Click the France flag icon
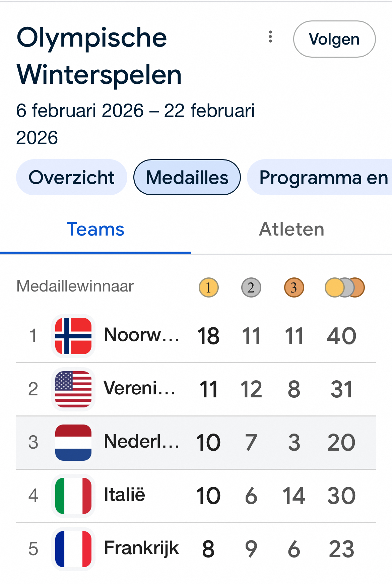Image resolution: width=392 pixels, height=584 pixels. [x=73, y=549]
